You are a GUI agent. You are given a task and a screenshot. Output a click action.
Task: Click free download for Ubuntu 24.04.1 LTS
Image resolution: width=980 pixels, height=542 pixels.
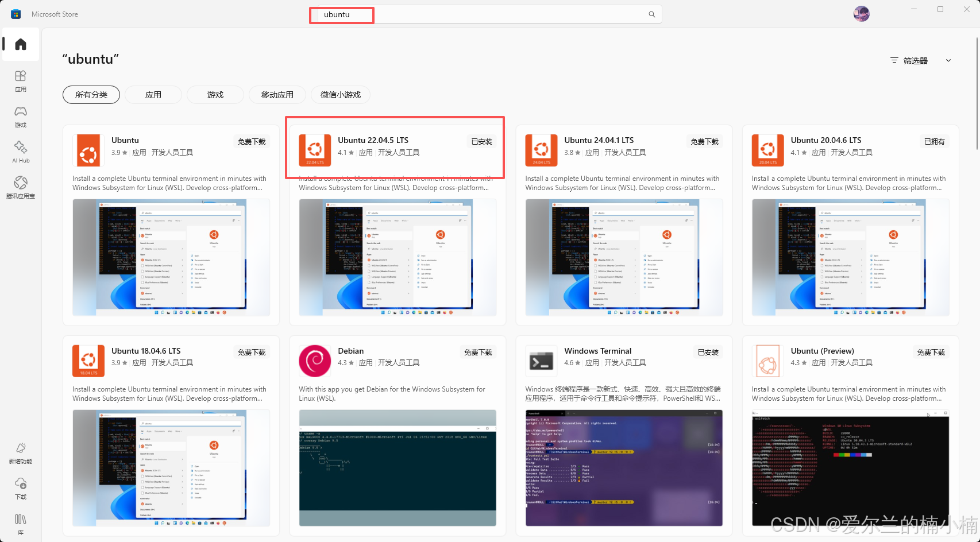704,142
